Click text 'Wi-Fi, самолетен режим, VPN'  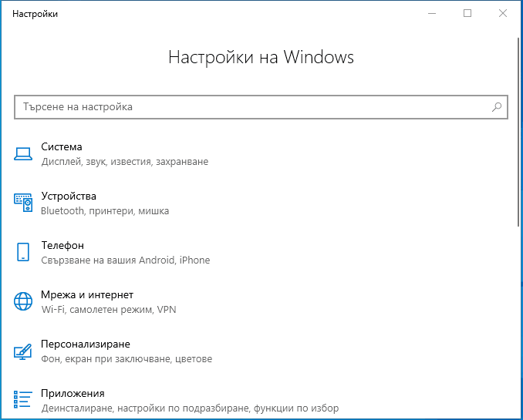109,310
